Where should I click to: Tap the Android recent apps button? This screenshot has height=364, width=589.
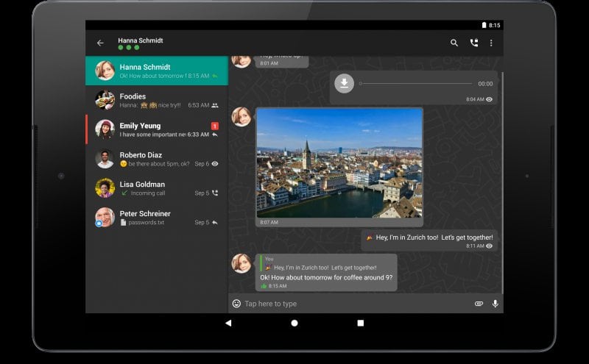[361, 323]
